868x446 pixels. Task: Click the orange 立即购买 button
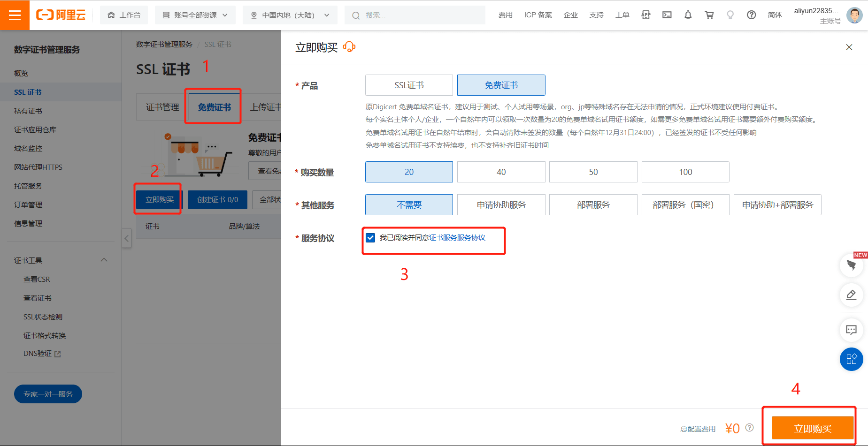pos(812,428)
